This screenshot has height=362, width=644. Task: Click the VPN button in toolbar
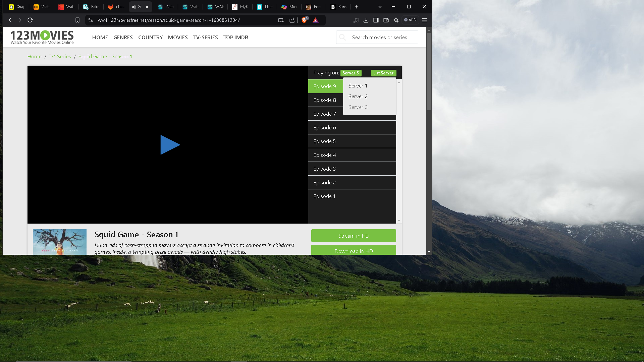pos(411,20)
